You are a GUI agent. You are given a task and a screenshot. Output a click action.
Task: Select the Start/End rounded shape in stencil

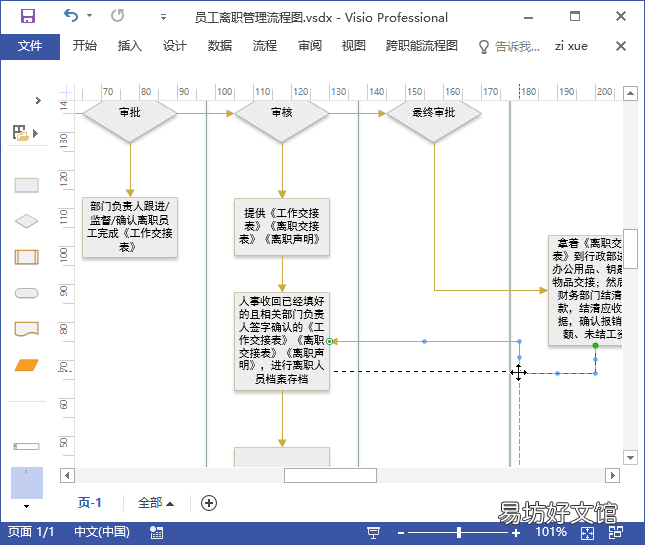click(x=27, y=293)
